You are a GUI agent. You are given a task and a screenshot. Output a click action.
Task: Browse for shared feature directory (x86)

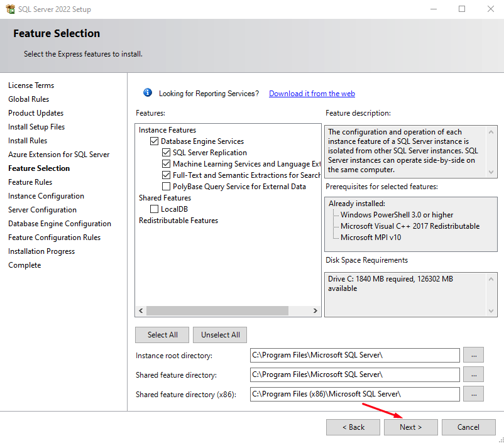click(x=473, y=394)
